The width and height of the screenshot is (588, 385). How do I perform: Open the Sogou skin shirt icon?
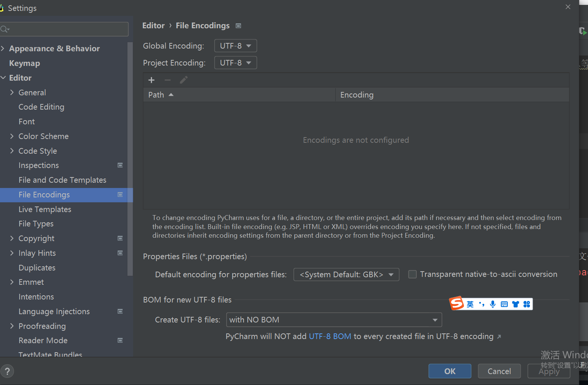click(516, 304)
